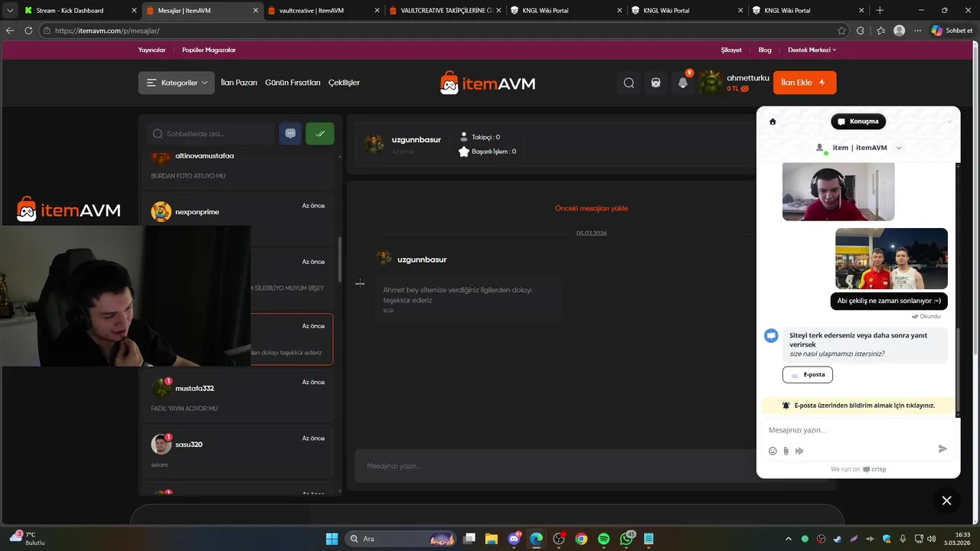980x551 pixels.
Task: Expand the Destek Merkezi menu
Action: (812, 50)
